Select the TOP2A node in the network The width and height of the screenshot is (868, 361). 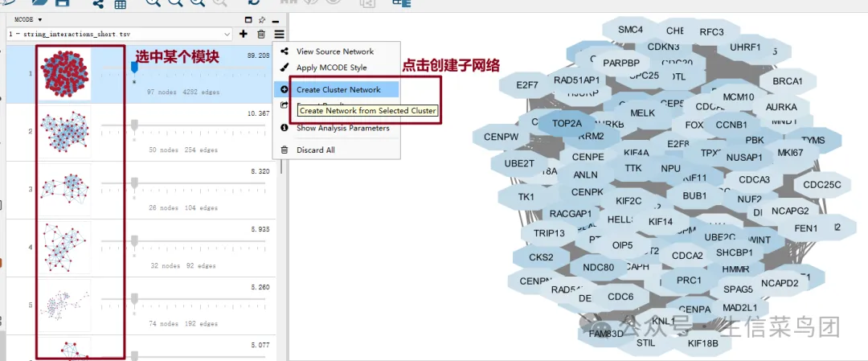[567, 124]
